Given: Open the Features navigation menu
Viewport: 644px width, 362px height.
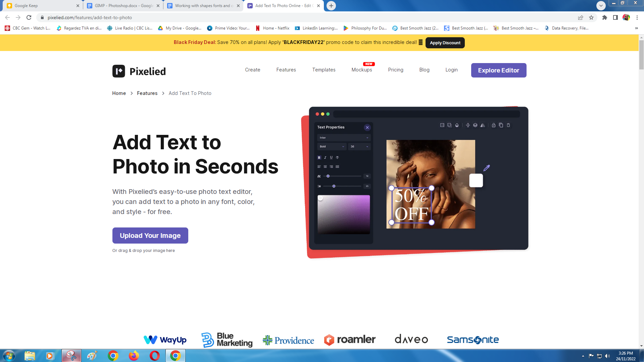Looking at the screenshot, I should click(286, 70).
